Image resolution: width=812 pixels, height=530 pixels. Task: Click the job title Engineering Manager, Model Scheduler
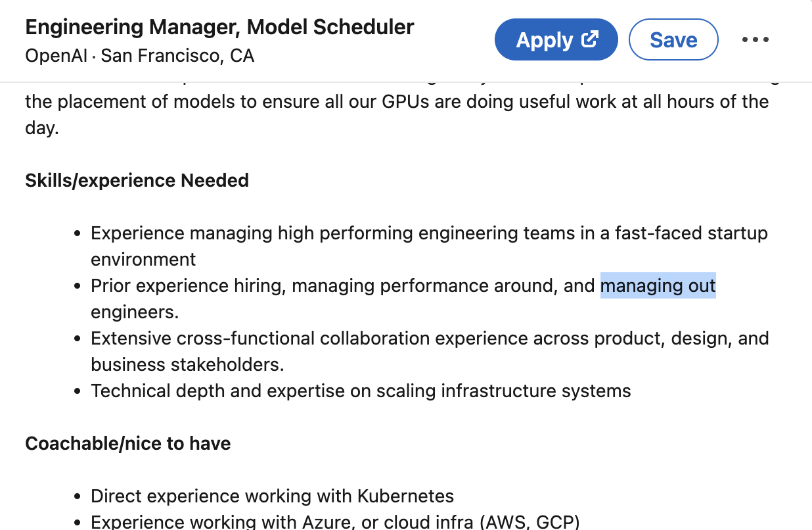click(x=219, y=26)
